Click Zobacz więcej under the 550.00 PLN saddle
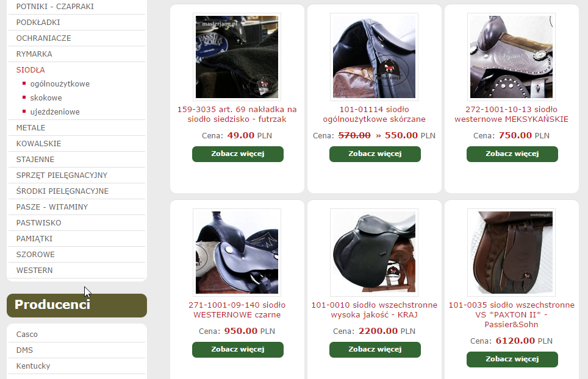This screenshot has width=588, height=379. pyautogui.click(x=375, y=154)
